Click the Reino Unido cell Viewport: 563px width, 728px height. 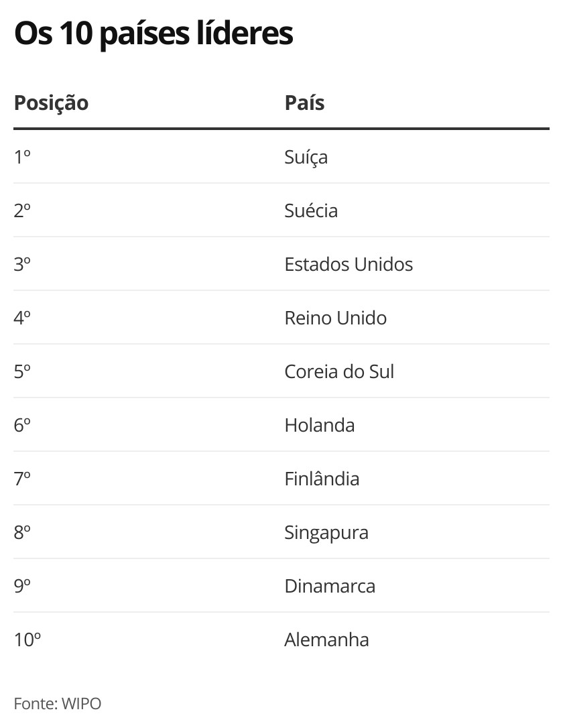coord(336,318)
